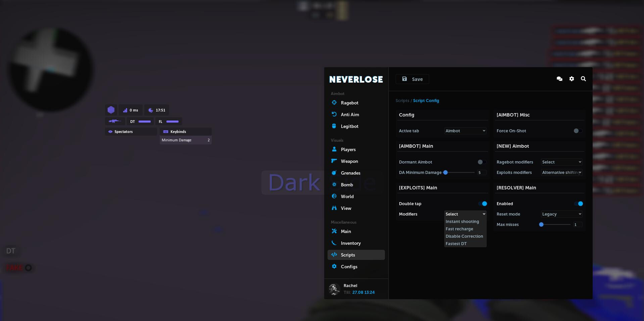Open the Grenades section
644x321 pixels.
pos(356,173)
